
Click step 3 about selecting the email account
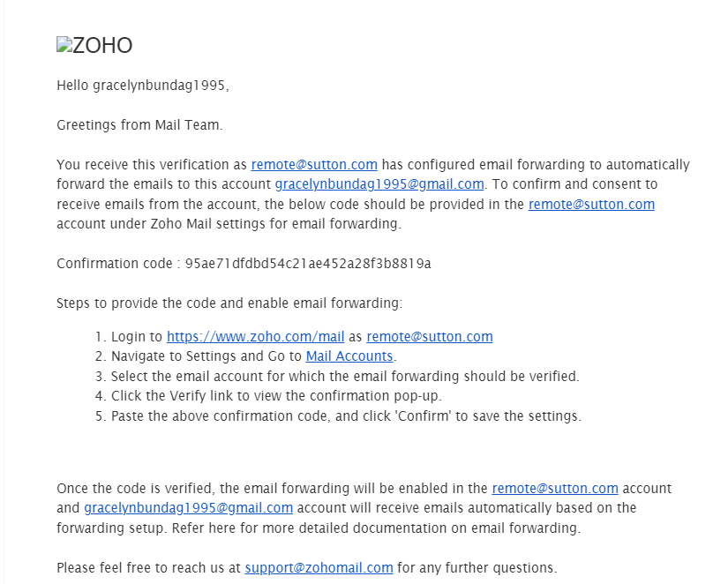338,376
